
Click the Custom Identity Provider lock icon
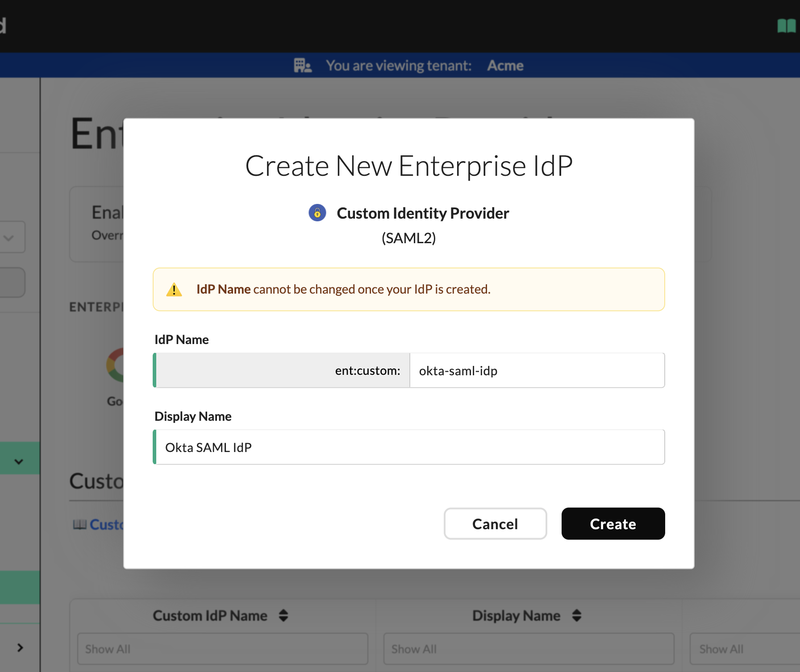click(317, 213)
